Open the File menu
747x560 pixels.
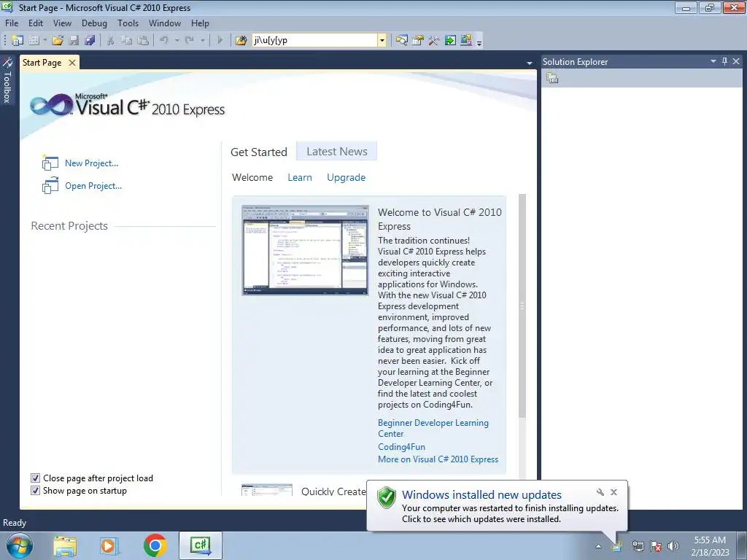coord(12,23)
